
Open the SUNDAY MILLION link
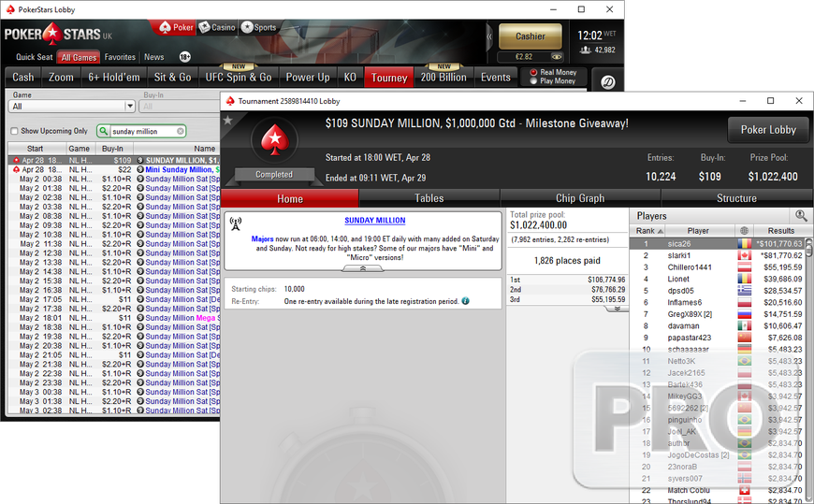(375, 220)
